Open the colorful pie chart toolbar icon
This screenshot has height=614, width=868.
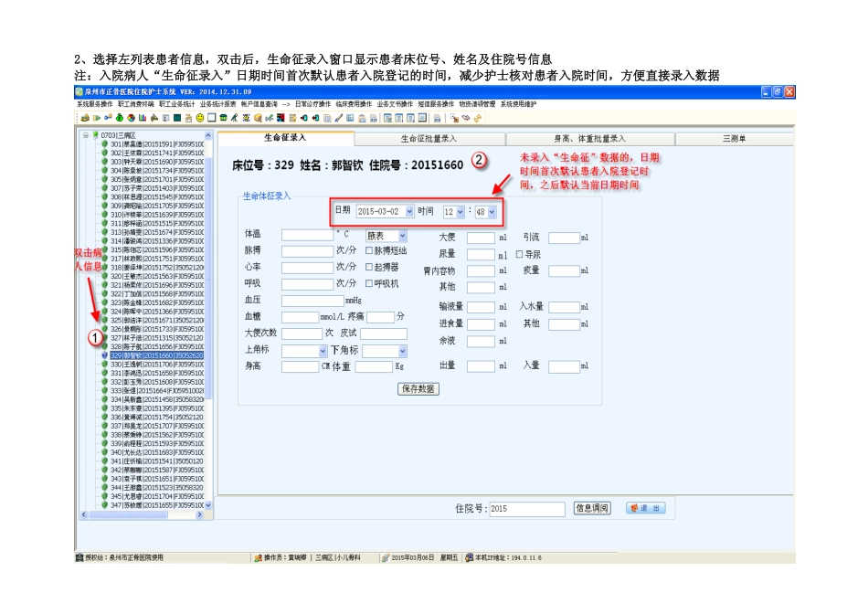(131, 118)
